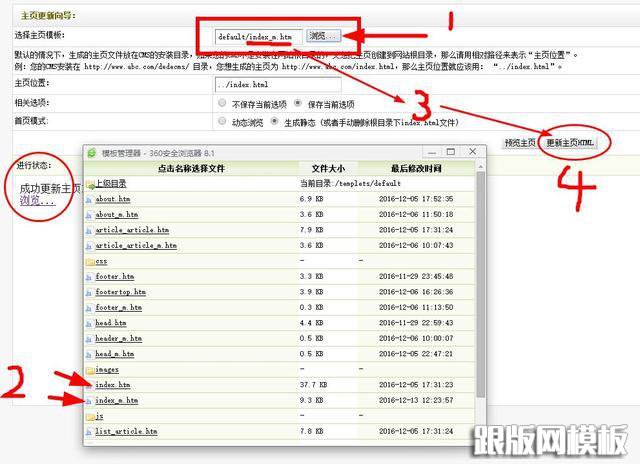Open the 浏览... link under status
This screenshot has width=640, height=464.
coord(37,201)
